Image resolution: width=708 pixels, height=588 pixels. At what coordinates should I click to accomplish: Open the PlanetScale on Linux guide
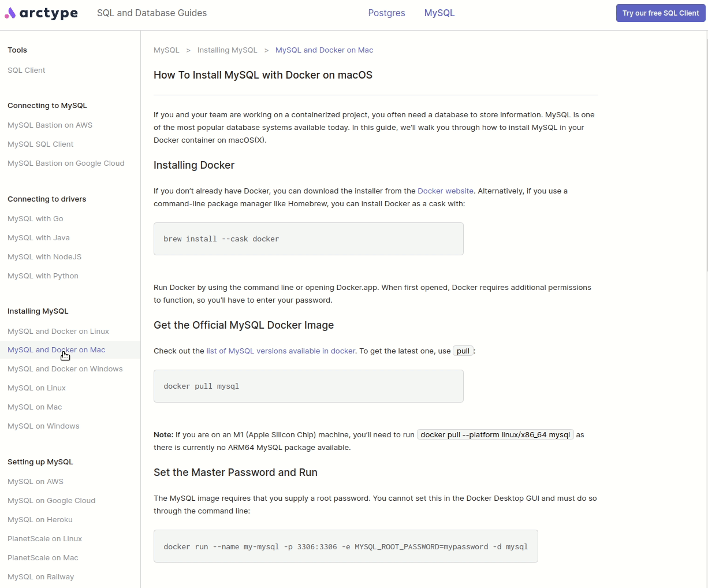pos(44,538)
